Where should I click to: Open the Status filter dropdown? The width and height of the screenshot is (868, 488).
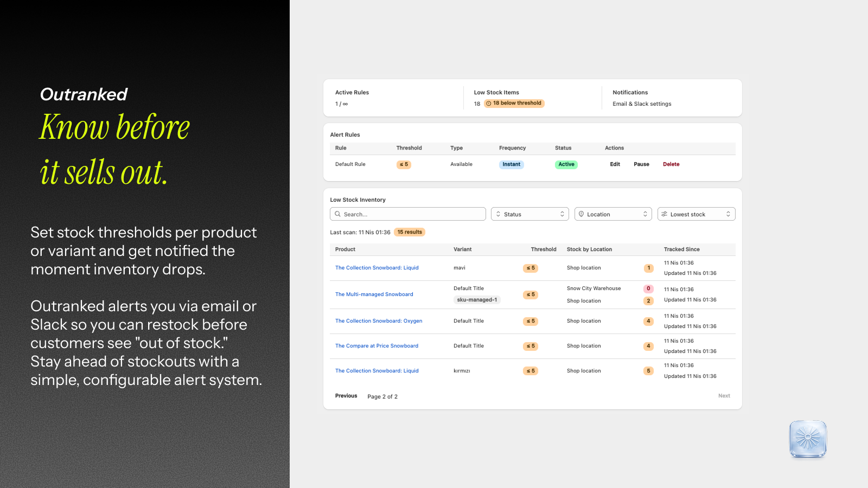coord(530,214)
